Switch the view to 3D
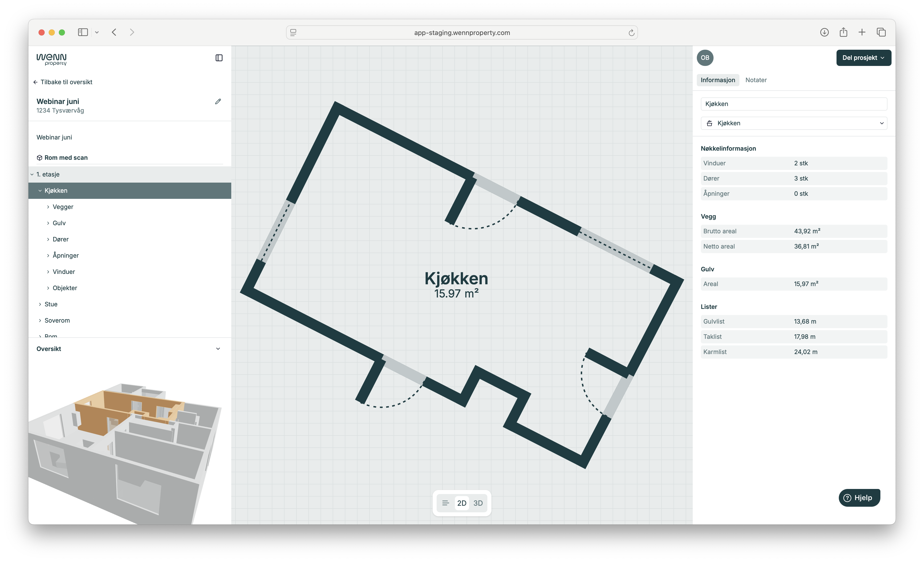This screenshot has height=562, width=924. [x=478, y=503]
